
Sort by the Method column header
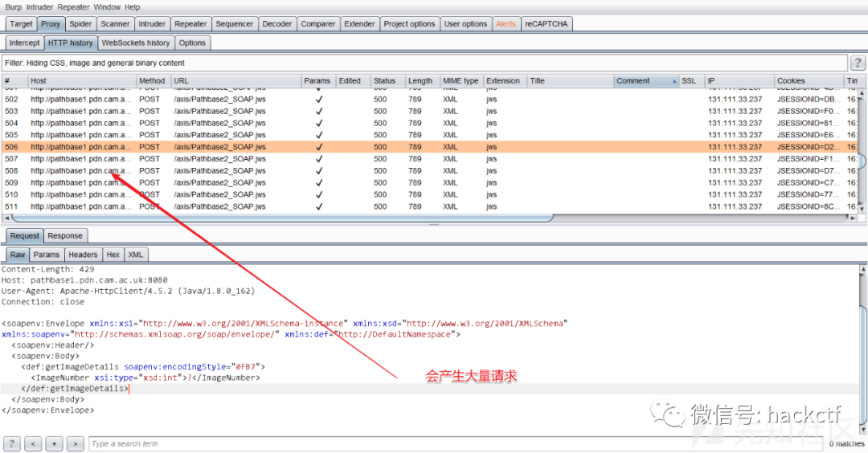coord(153,81)
